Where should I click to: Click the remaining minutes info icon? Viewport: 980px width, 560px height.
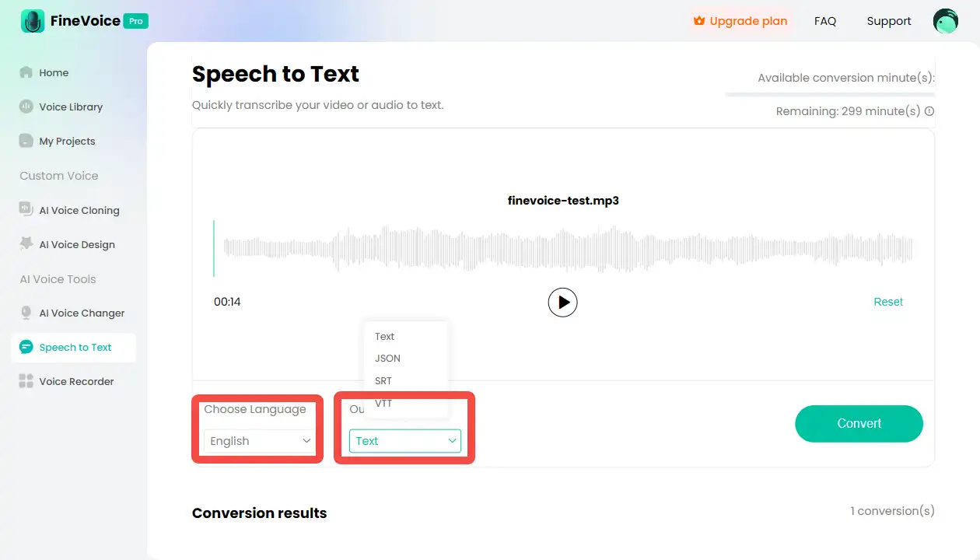(929, 111)
